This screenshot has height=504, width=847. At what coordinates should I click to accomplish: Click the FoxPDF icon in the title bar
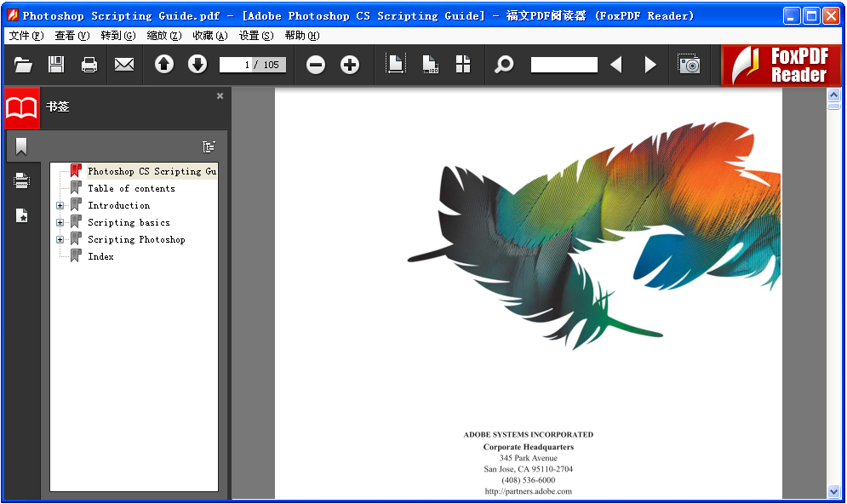pyautogui.click(x=13, y=15)
